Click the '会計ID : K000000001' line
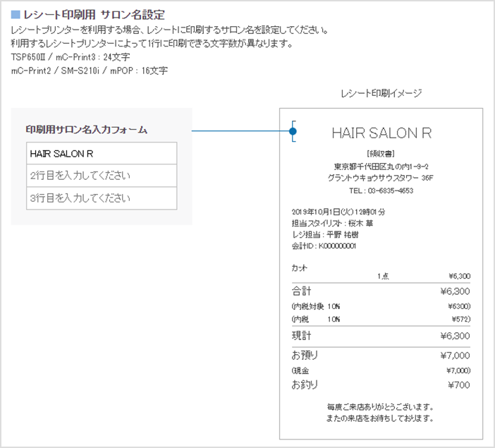 324,246
